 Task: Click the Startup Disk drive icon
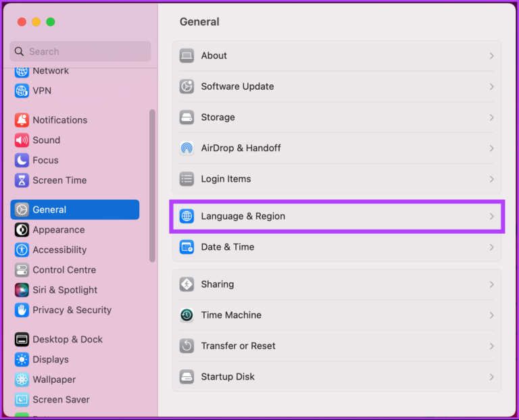187,377
